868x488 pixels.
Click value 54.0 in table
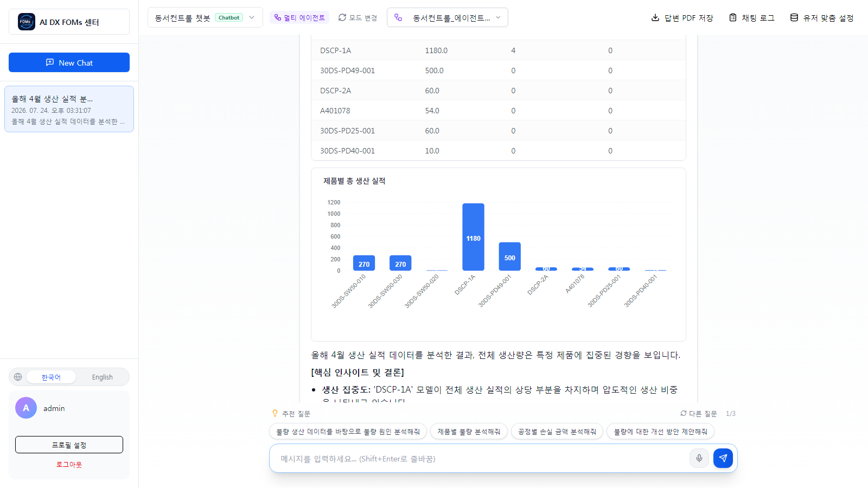tap(432, 111)
